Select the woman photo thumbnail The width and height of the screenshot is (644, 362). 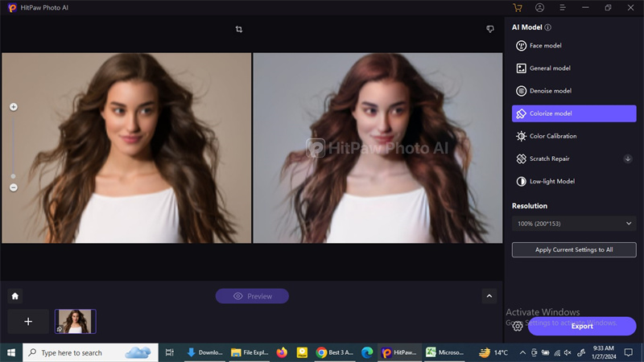76,321
